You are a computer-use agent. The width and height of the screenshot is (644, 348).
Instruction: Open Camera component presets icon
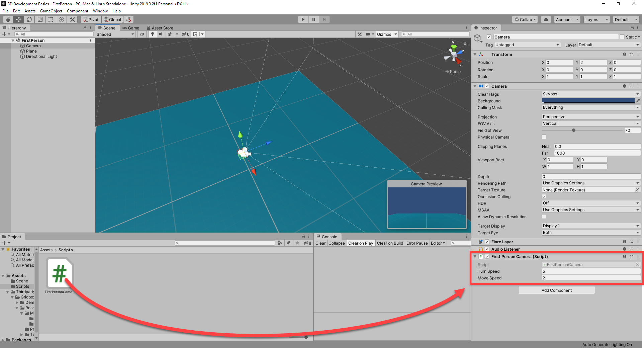point(631,86)
